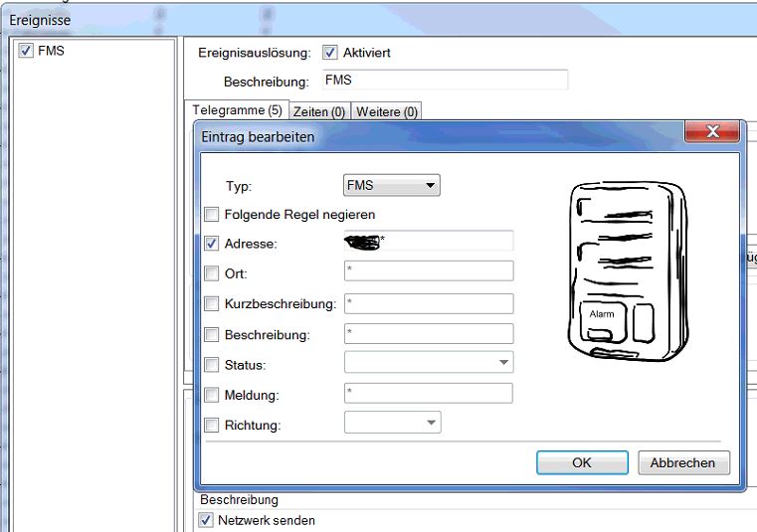Image resolution: width=757 pixels, height=532 pixels.
Task: Tick the Kurzbeschreibung checkbox
Action: pyautogui.click(x=211, y=304)
